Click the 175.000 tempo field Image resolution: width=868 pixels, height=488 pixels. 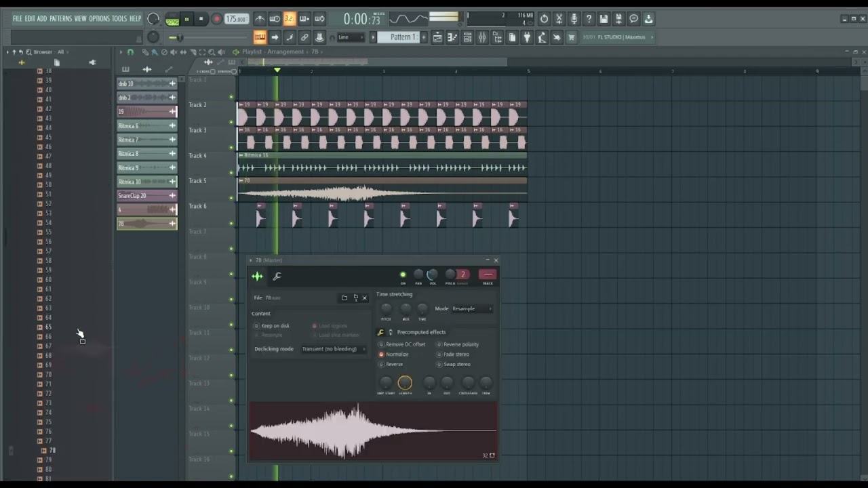[236, 19]
